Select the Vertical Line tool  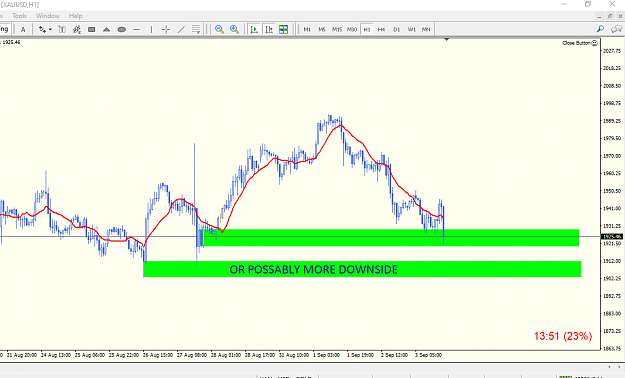pos(151,30)
